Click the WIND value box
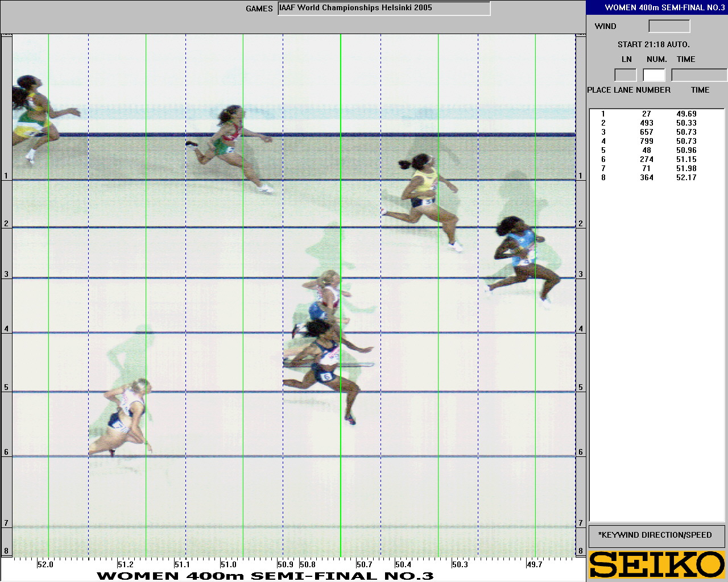 point(669,26)
